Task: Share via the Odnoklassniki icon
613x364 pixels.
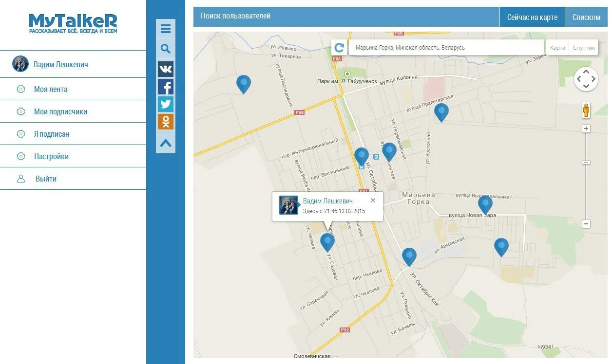Action: pos(166,122)
